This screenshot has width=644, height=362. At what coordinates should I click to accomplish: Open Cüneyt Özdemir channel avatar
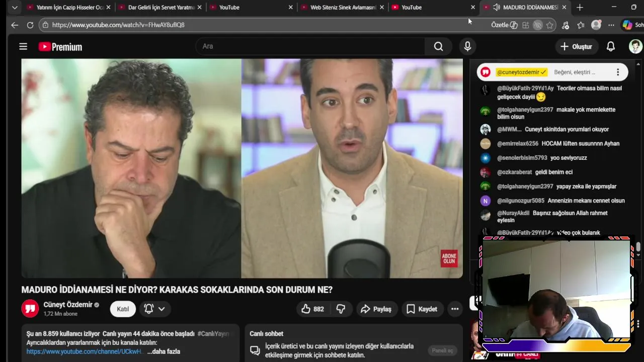(30, 308)
